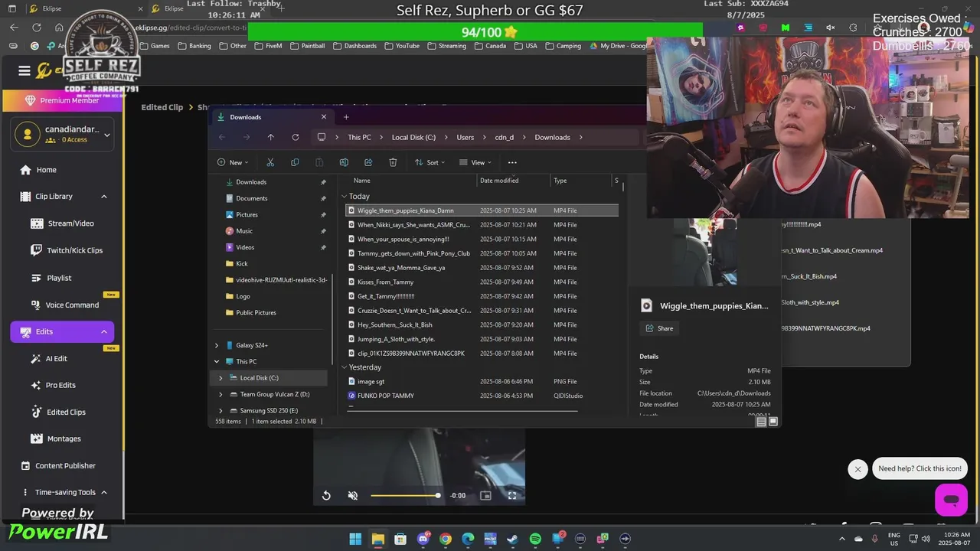Image resolution: width=980 pixels, height=551 pixels.
Task: Open the View dropdown
Action: click(x=475, y=162)
